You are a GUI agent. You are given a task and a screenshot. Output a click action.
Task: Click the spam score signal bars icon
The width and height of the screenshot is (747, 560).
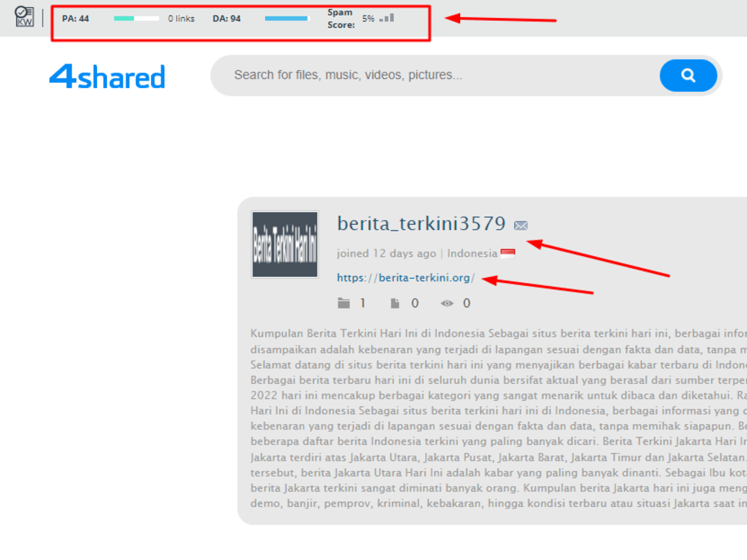[387, 18]
